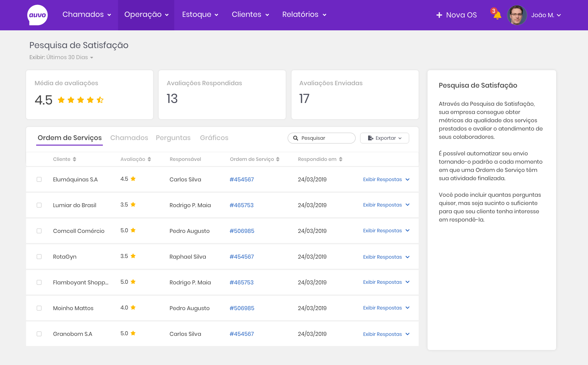Viewport: 588px width, 365px height.
Task: Switch to the Perguntas tab
Action: click(x=173, y=138)
